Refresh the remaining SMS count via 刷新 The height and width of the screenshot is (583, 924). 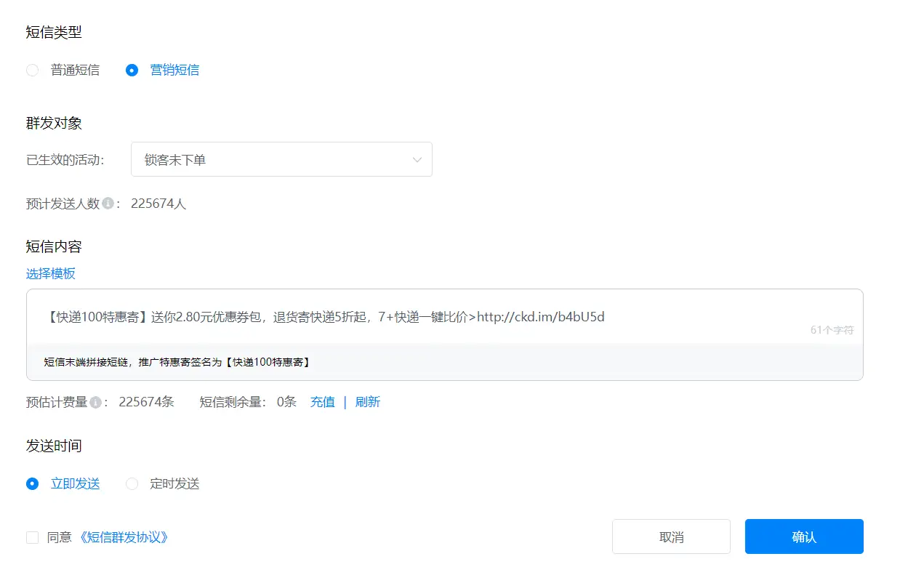point(367,403)
